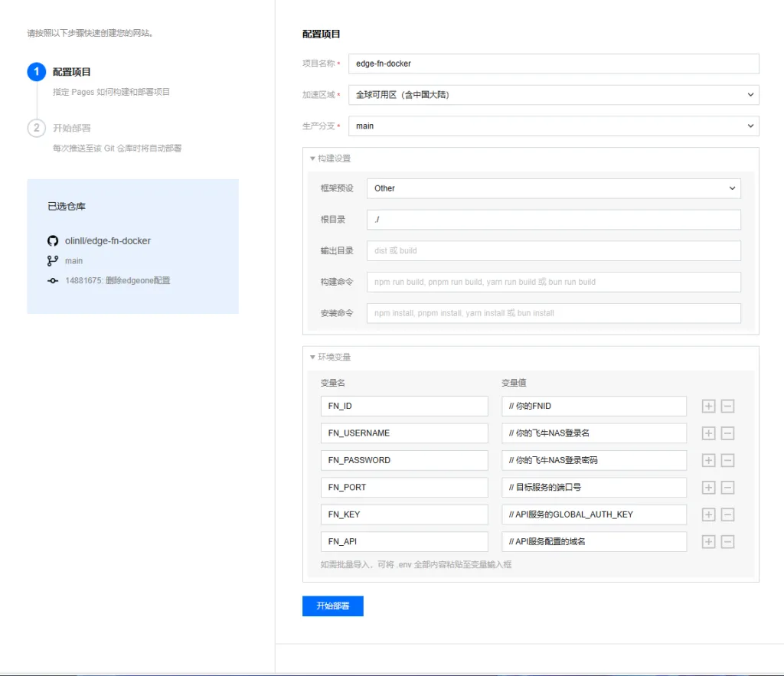Click the 构建命令 input field
This screenshot has height=676, width=784.
coord(553,282)
